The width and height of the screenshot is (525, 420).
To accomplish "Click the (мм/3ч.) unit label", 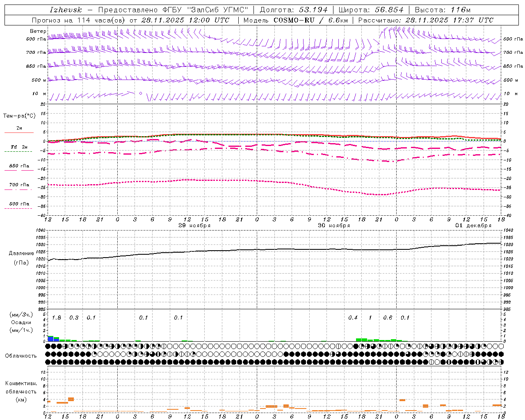I will pyautogui.click(x=22, y=315).
